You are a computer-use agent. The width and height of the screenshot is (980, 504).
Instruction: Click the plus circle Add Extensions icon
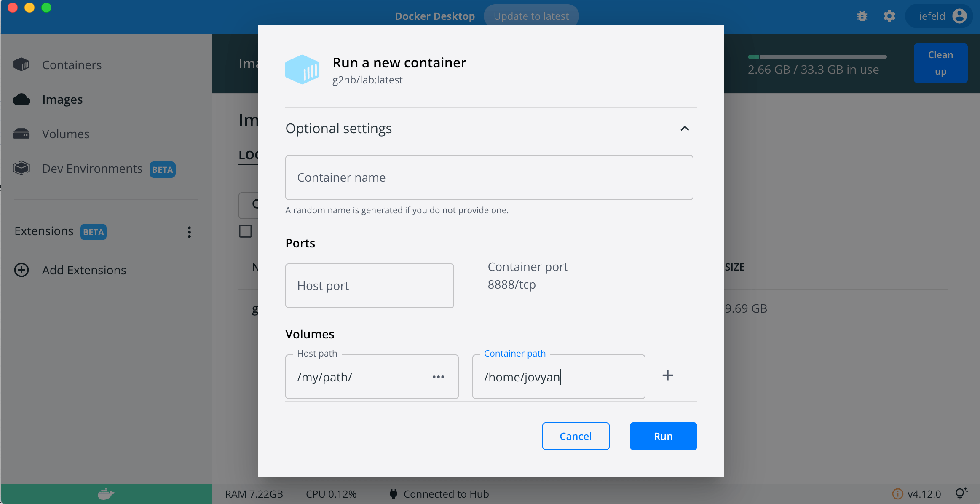click(21, 270)
